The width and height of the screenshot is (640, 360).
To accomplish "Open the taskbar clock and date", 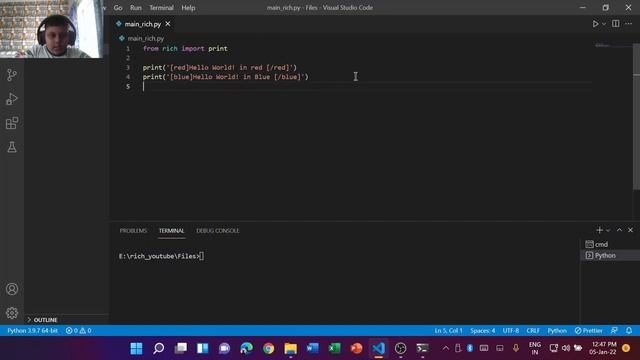I will (x=604, y=348).
